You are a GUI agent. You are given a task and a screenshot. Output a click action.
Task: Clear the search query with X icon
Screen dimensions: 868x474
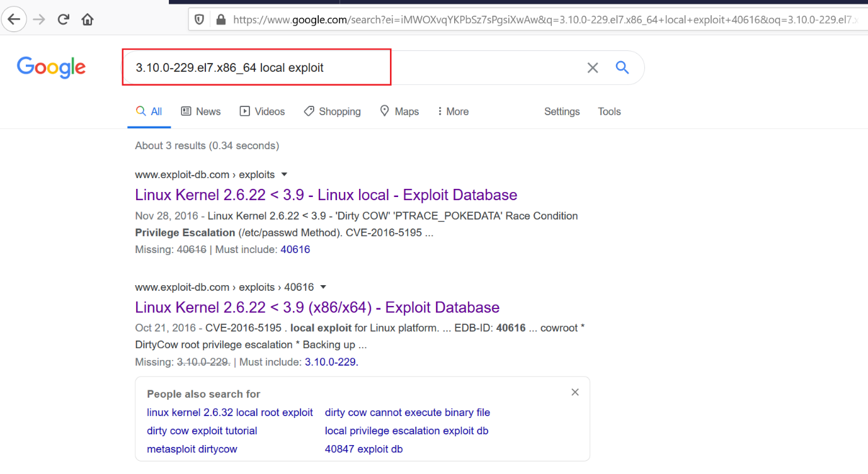(592, 68)
